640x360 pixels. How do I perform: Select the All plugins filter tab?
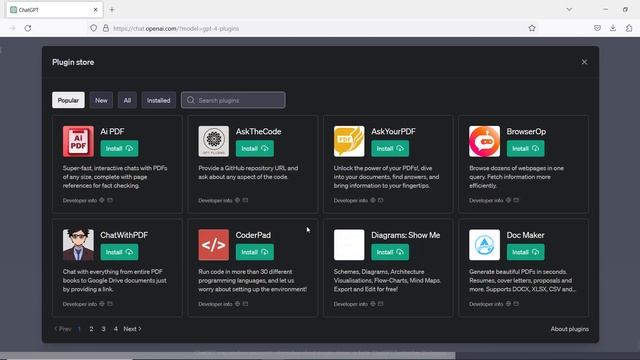coord(127,100)
